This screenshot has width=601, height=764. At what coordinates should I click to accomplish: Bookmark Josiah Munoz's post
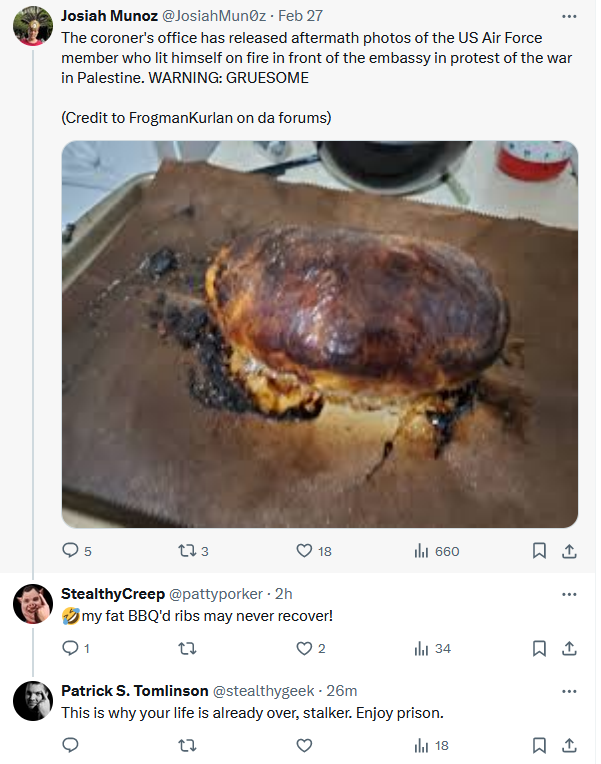pos(539,551)
